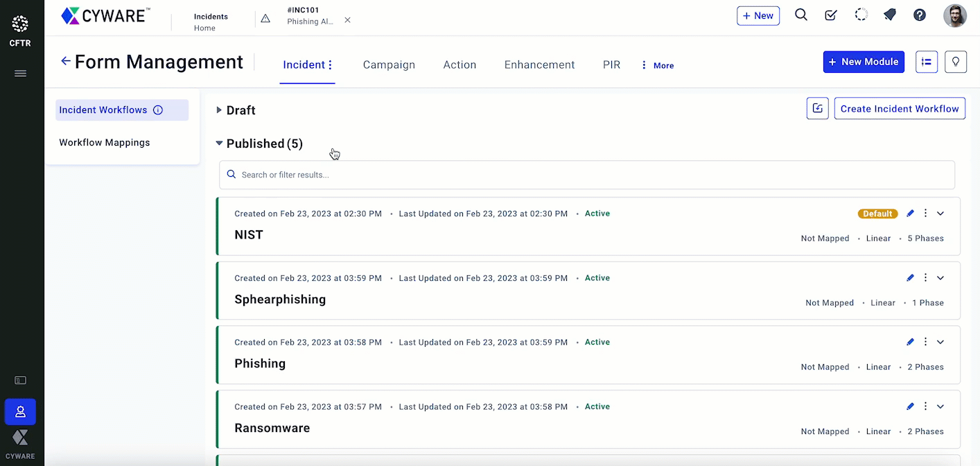Click the search or filter results field

point(586,175)
